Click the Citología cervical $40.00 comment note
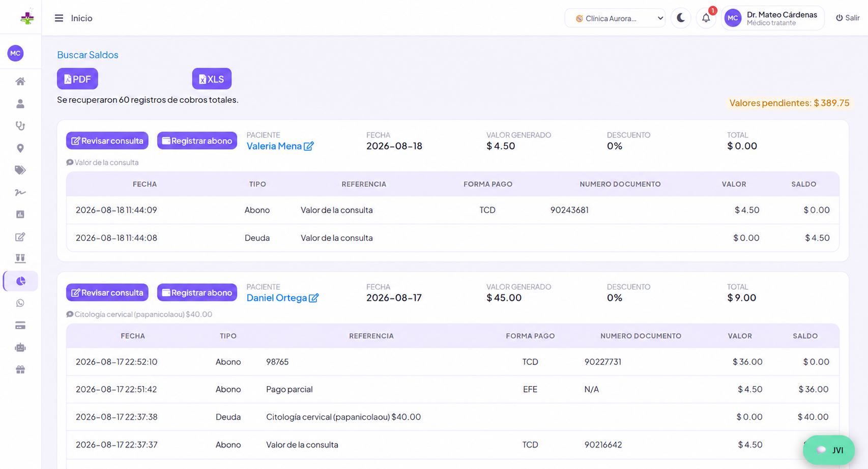 (139, 314)
